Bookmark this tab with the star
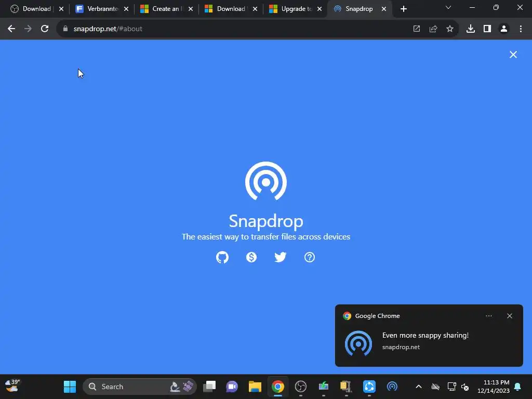The width and height of the screenshot is (532, 399). click(x=450, y=29)
